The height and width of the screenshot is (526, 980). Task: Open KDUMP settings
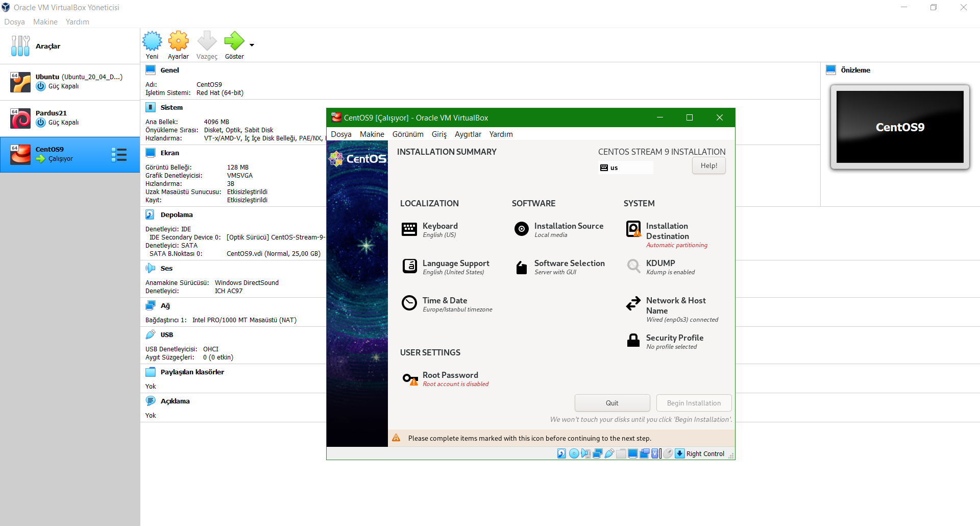point(660,267)
